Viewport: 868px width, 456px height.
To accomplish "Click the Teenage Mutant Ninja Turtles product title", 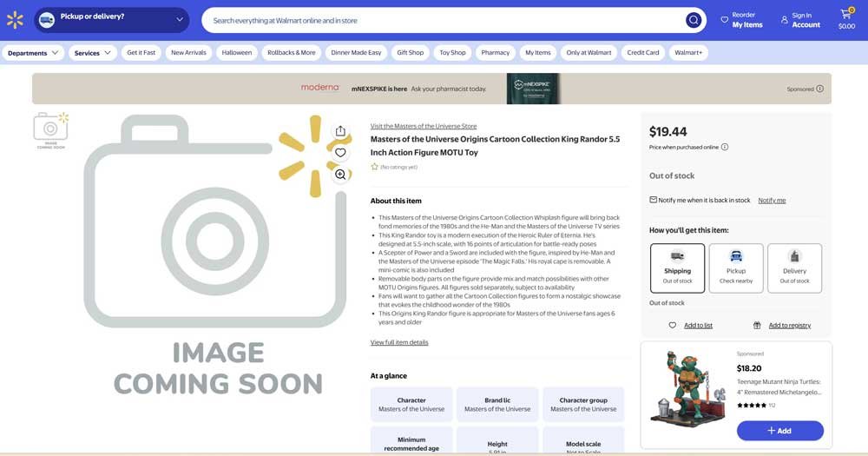I will pyautogui.click(x=779, y=387).
